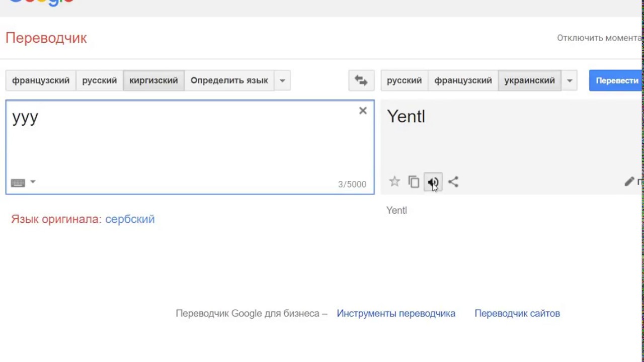The image size is (644, 362).
Task: Open Переводчик сайтов link
Action: [517, 313]
